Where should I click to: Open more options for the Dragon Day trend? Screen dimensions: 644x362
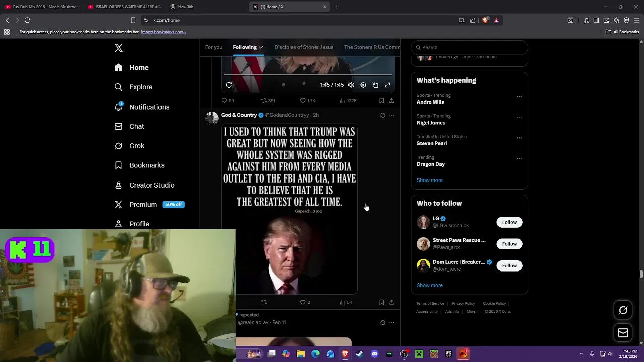coord(519,158)
